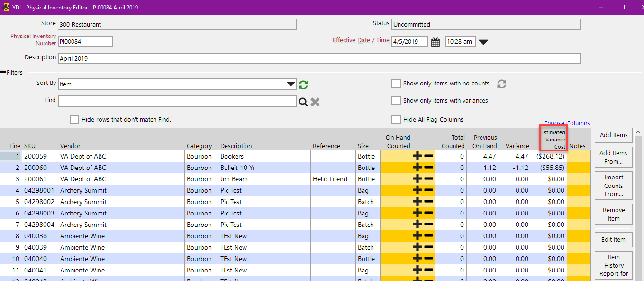Click the plus icon for Bookers row
644x281 pixels.
click(x=417, y=156)
